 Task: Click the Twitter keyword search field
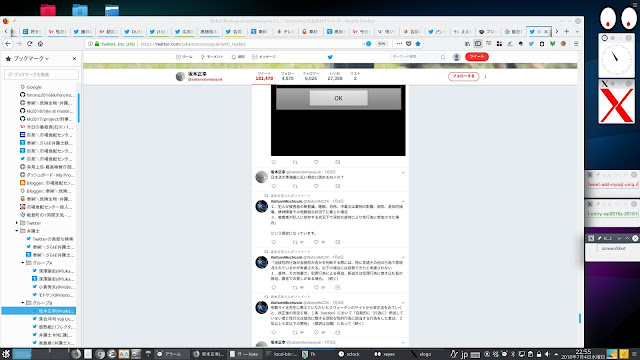(x=418, y=57)
